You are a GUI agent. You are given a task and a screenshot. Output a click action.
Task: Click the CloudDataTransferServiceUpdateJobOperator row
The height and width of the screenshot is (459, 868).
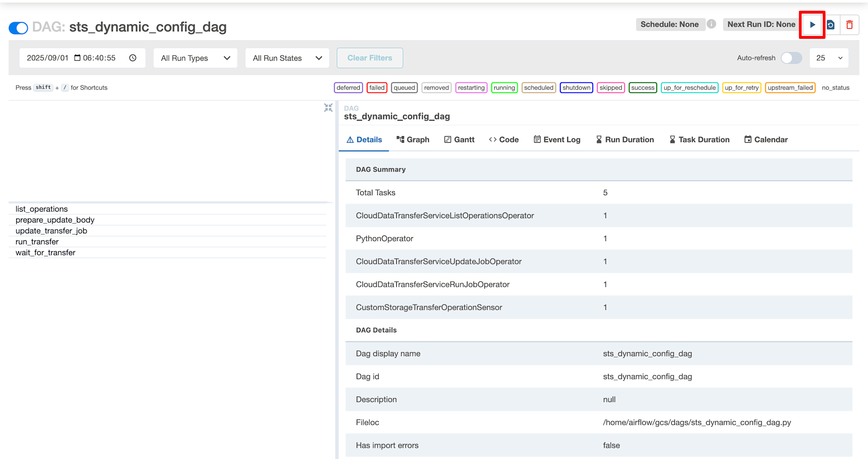[599, 262]
